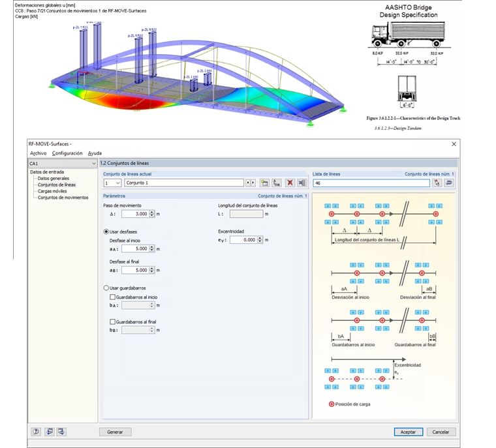This screenshot has width=496, height=448.
Task: Click the Δ step value field 3.000
Action: (x=135, y=214)
